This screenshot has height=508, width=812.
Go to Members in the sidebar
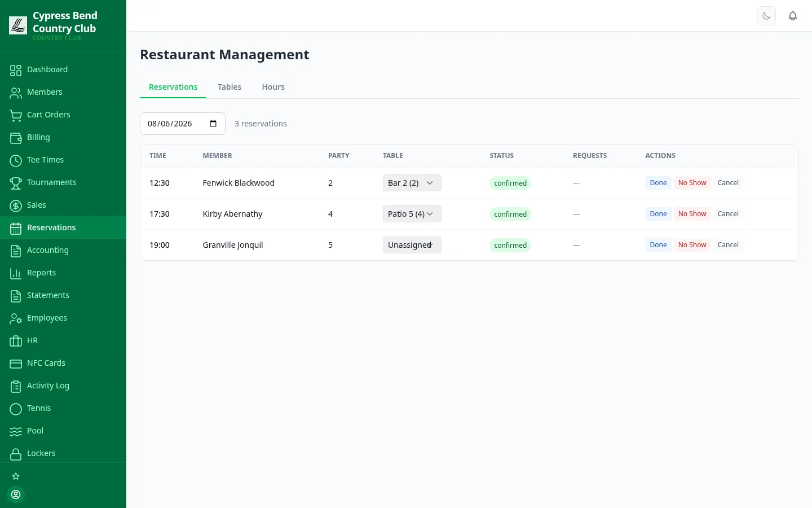63,92
